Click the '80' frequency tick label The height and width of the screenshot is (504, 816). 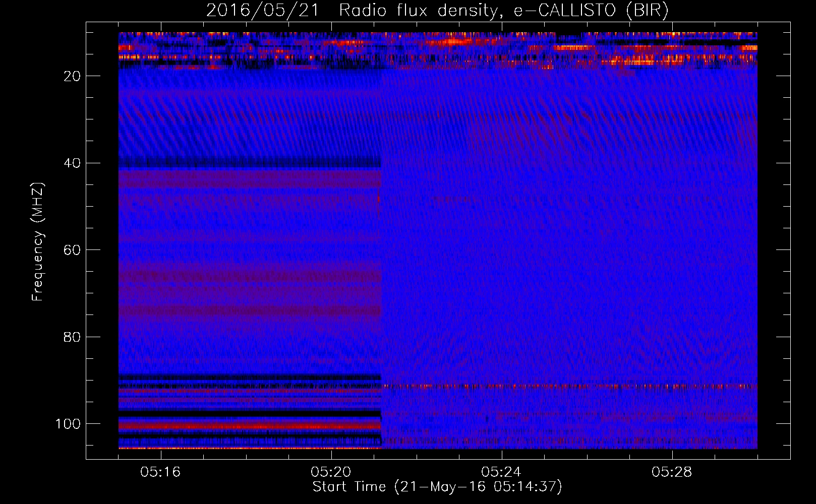(x=72, y=337)
